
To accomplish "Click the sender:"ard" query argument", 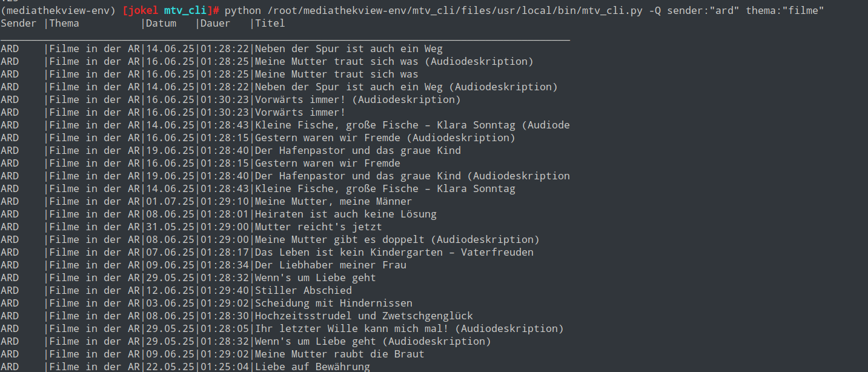I will point(703,10).
